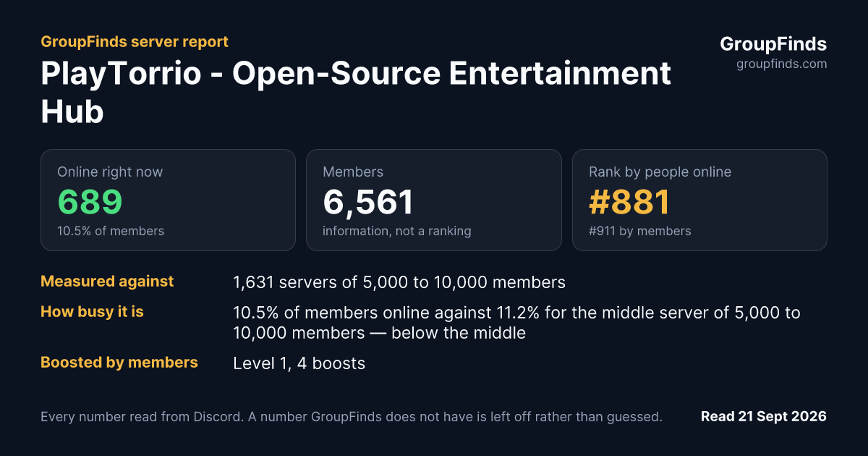Click the 'Read 21 Sept 2026' date

pyautogui.click(x=764, y=417)
